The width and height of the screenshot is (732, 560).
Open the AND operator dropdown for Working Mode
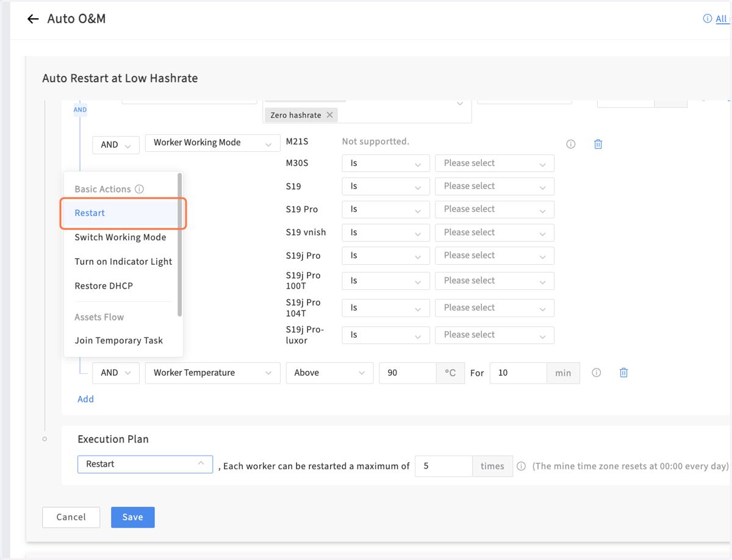[116, 145]
